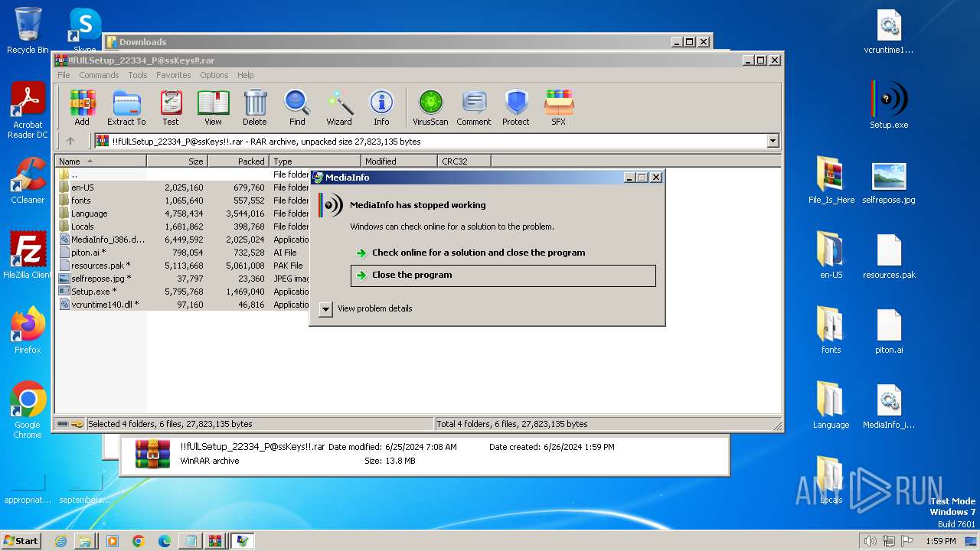The height and width of the screenshot is (551, 980).
Task: Select Setup.exe desktop icon
Action: click(889, 106)
